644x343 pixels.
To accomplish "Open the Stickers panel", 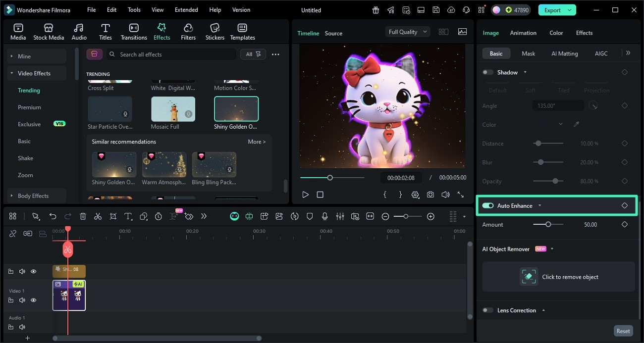I will point(215,32).
